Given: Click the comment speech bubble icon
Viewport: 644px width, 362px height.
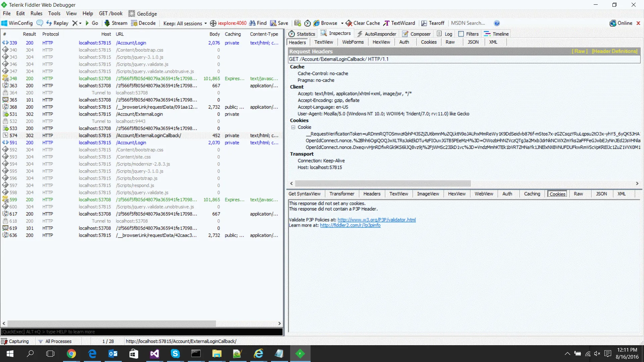Looking at the screenshot, I should (x=40, y=23).
